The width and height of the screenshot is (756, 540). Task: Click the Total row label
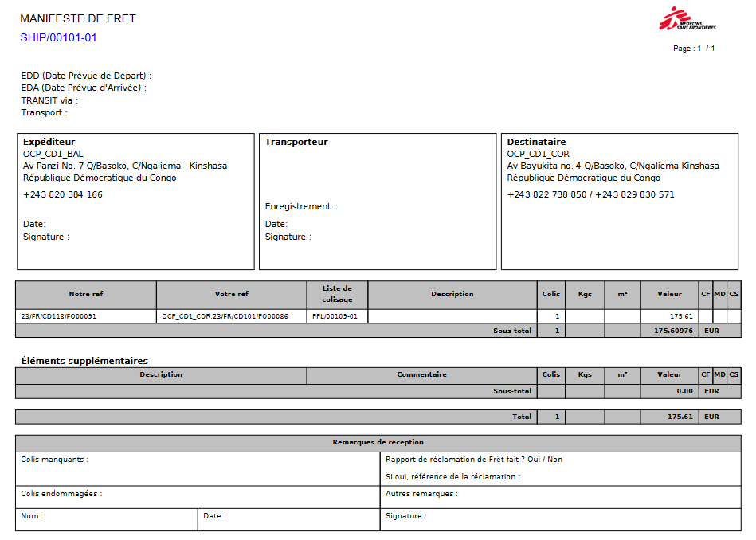click(x=522, y=417)
